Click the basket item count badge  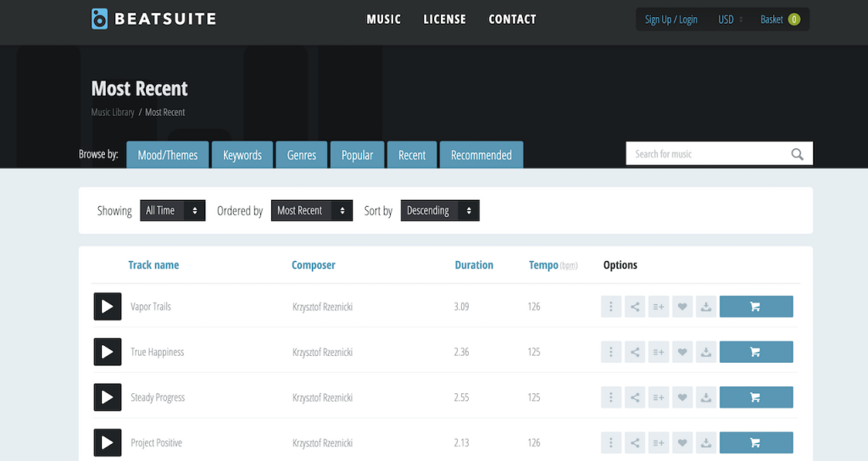point(793,19)
